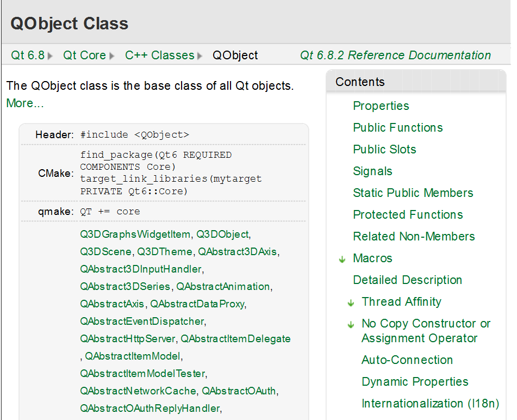Open the QAbstractEventDispatcher link

pos(142,322)
